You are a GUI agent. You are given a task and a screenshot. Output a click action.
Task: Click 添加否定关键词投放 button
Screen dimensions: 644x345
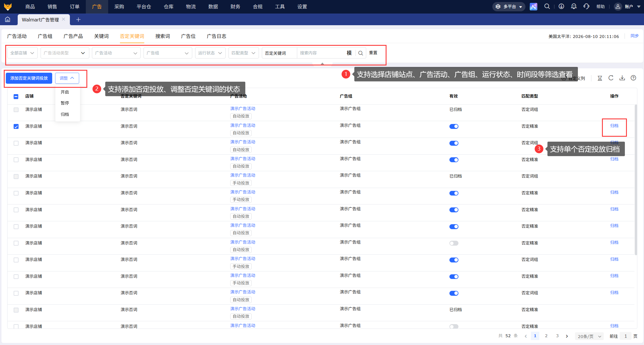pos(29,78)
